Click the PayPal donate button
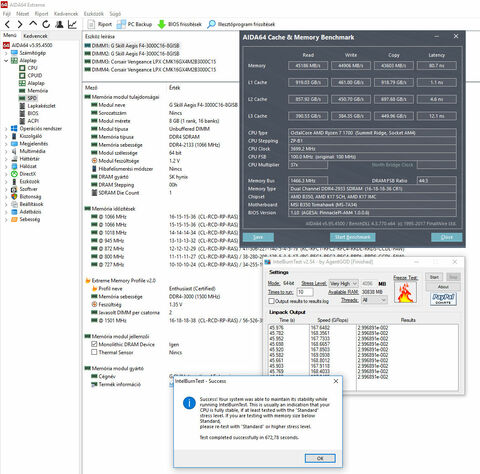480x474 pixels. pyautogui.click(x=443, y=299)
